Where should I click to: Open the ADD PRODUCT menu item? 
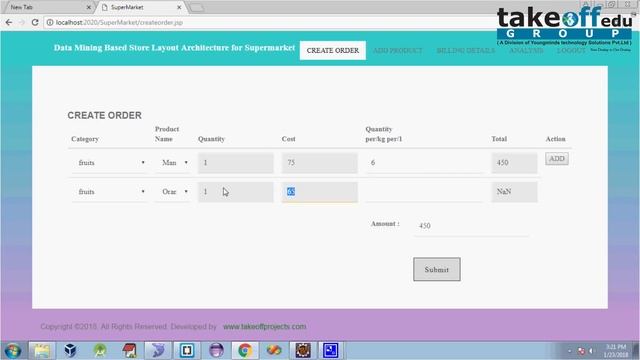(398, 51)
